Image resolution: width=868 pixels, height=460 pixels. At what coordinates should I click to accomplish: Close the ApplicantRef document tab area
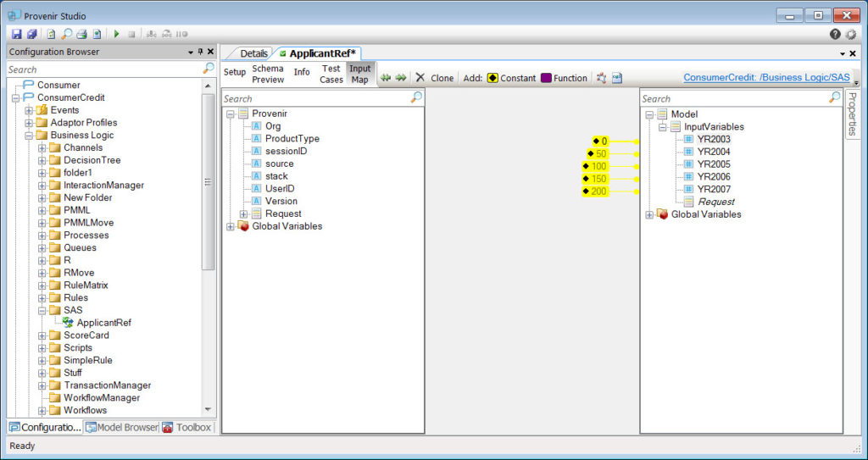click(x=853, y=53)
